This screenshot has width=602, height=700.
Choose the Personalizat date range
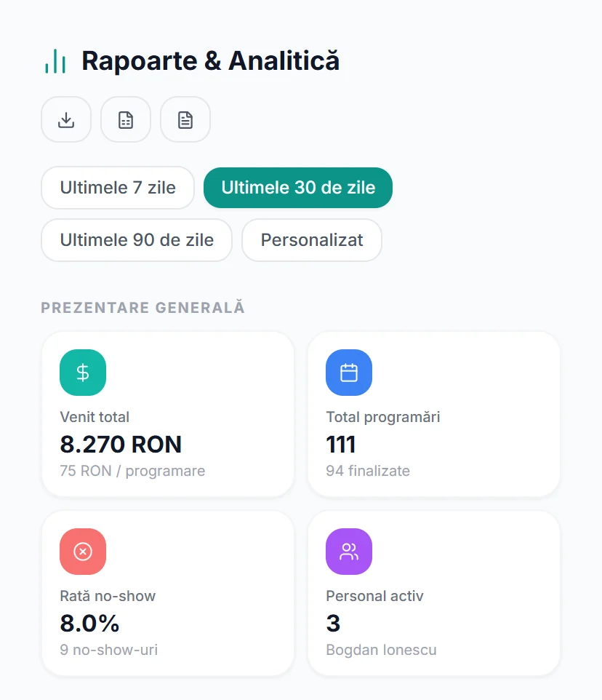click(x=312, y=239)
